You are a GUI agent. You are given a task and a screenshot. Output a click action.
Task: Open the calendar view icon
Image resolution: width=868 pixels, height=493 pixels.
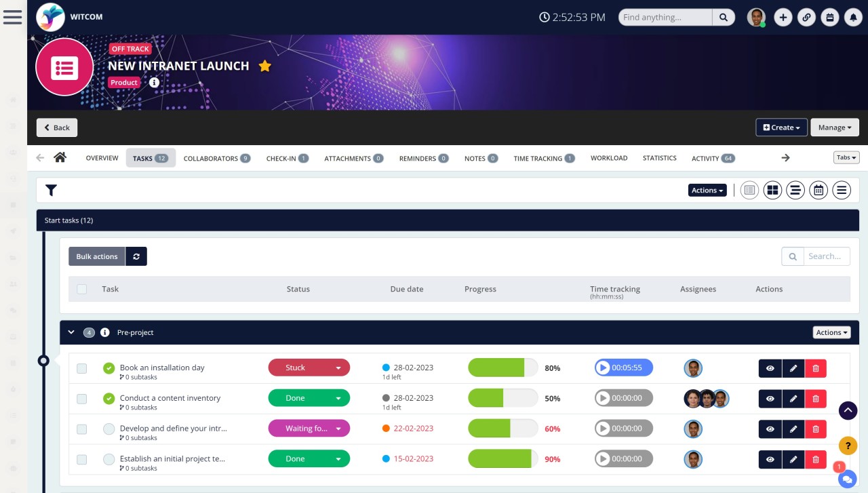click(818, 190)
